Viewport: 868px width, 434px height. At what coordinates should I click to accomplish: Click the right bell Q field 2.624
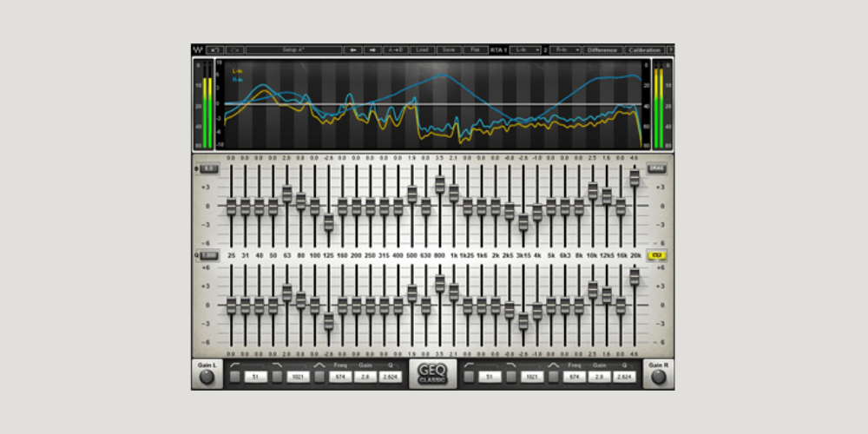(x=624, y=377)
